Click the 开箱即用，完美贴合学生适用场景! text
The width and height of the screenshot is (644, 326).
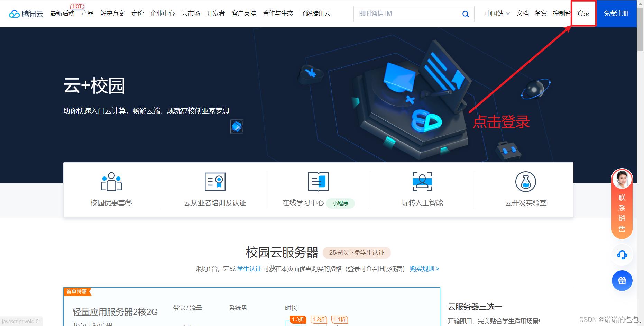point(494,321)
